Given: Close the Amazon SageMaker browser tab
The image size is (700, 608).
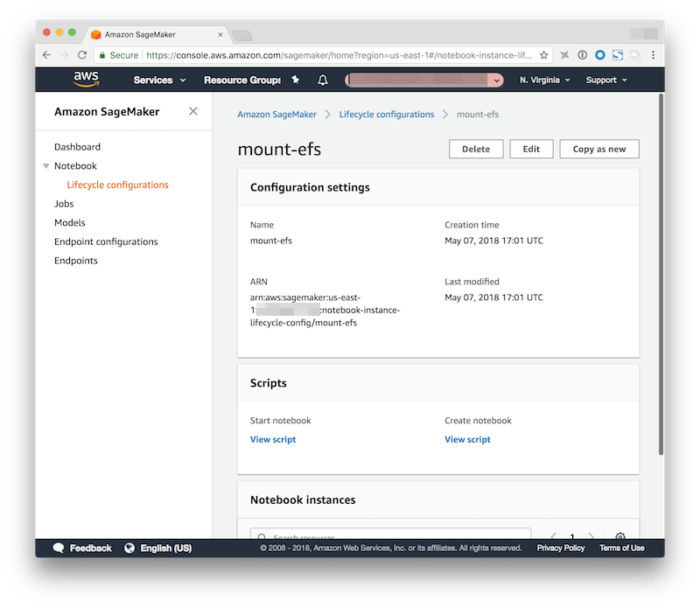Looking at the screenshot, I should 220,34.
